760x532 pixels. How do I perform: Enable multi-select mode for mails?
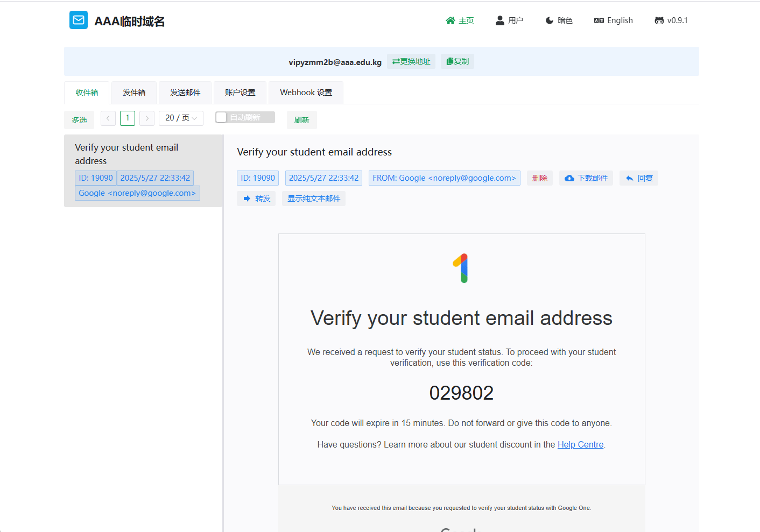coord(79,120)
